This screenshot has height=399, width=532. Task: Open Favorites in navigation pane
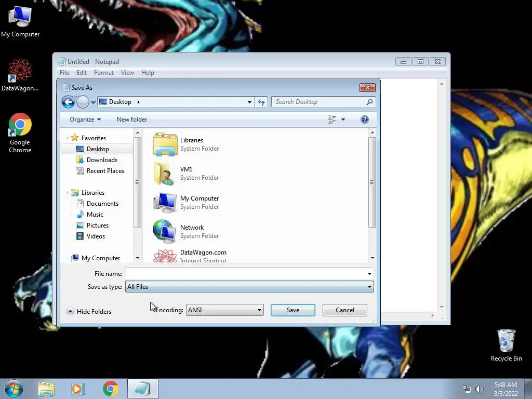coord(94,138)
